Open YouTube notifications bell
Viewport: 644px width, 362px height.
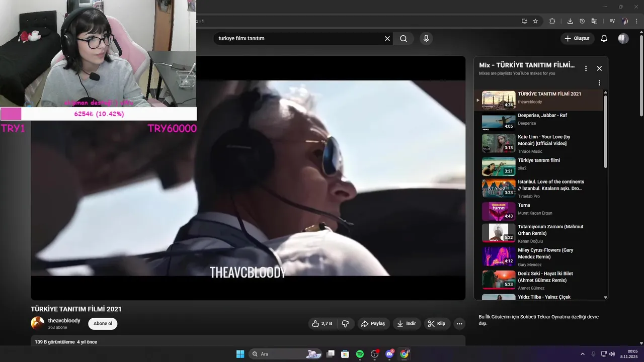[604, 39]
